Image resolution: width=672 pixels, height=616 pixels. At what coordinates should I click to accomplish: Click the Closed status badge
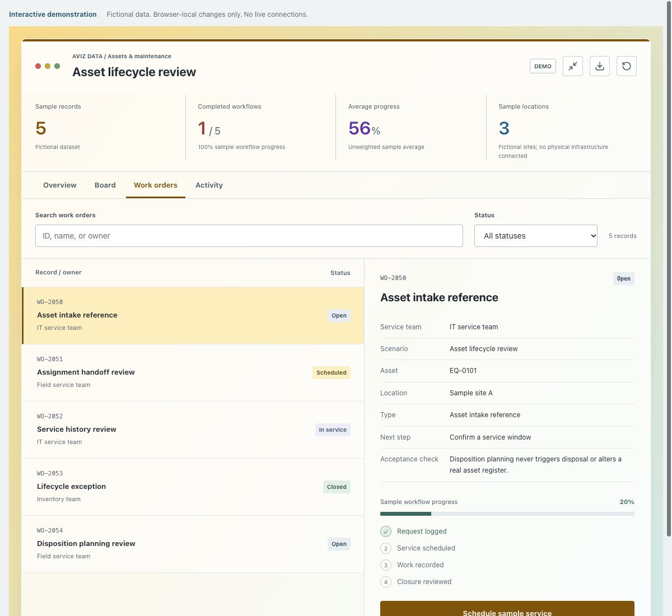[337, 487]
